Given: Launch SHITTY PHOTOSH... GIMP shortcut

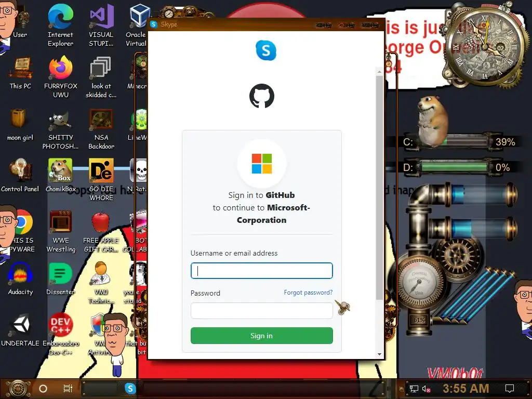Looking at the screenshot, I should pos(60,129).
